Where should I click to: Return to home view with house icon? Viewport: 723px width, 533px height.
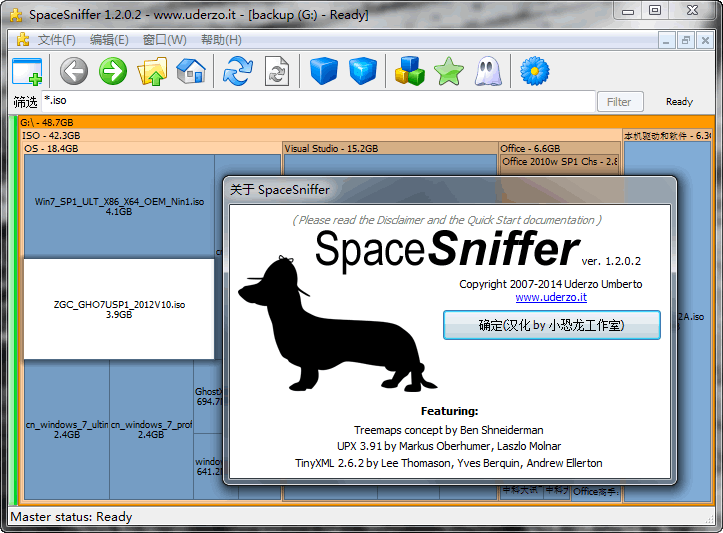tap(191, 71)
